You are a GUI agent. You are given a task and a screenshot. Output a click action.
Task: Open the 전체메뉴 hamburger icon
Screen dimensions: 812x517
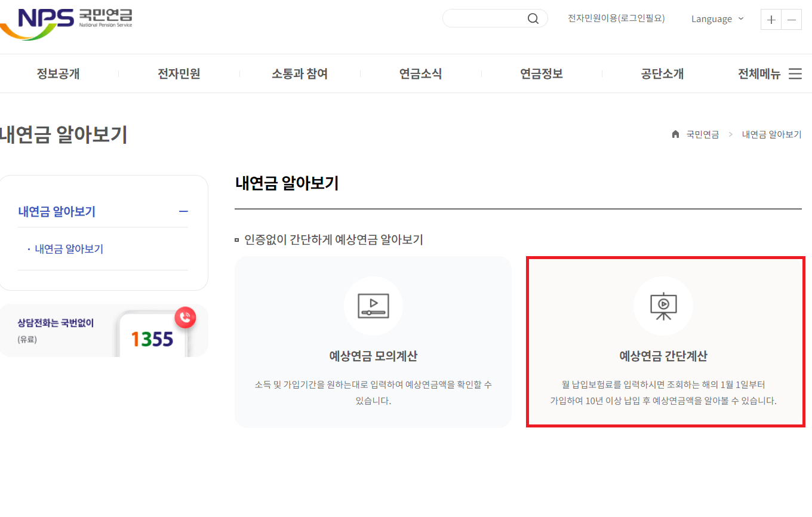795,73
